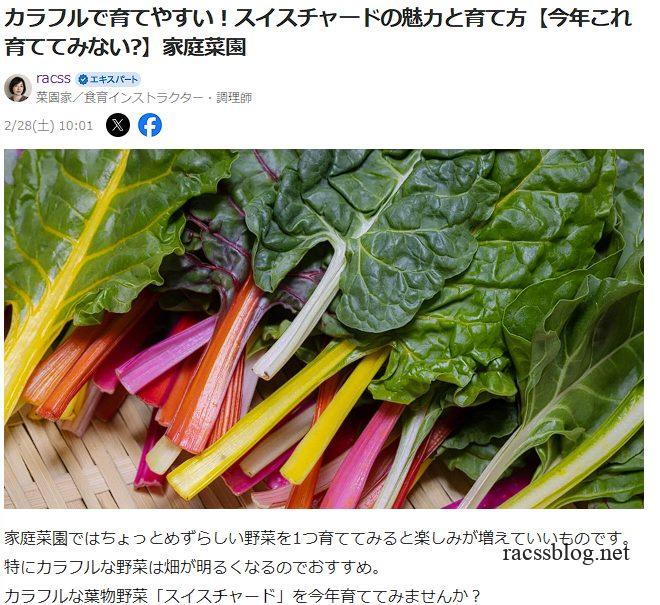The width and height of the screenshot is (660, 605).
Task: Share the article on X
Action: 118,125
